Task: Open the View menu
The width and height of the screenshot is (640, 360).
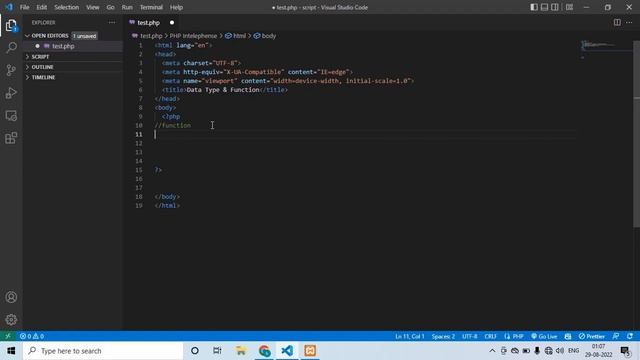Action: click(93, 7)
